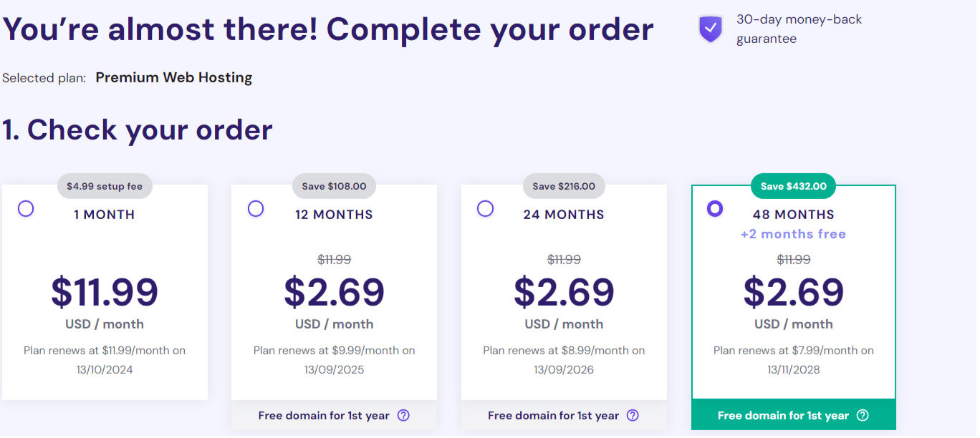Click the '$4.99 setup fee' badge
The height and width of the screenshot is (438, 980).
click(x=105, y=185)
